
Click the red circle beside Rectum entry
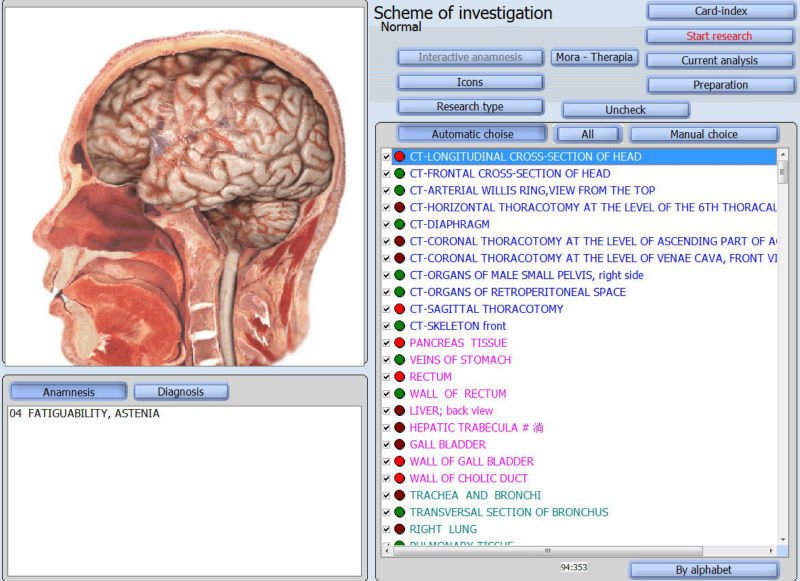click(399, 377)
